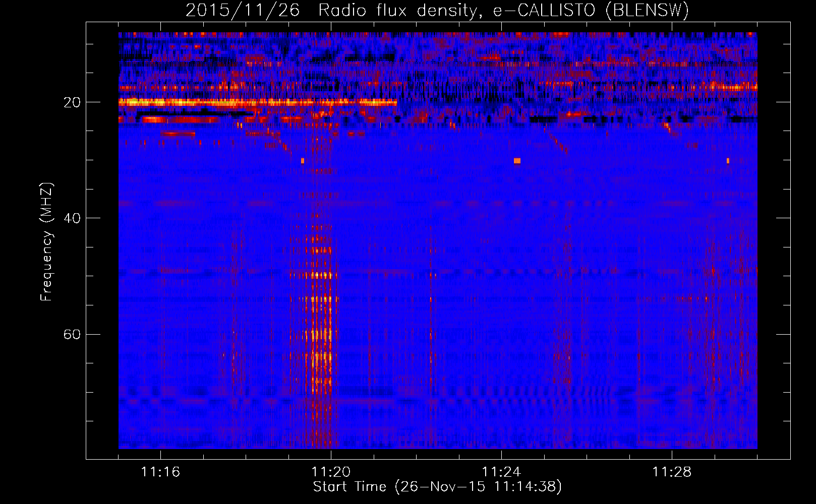Click the 11:16 time tick label
Image resolution: width=816 pixels, height=504 pixels.
(160, 472)
